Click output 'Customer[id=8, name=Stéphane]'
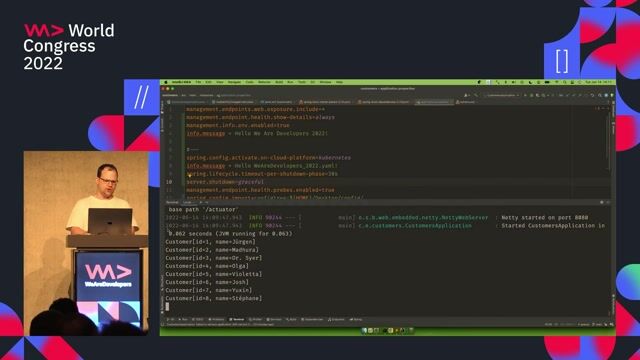The height and width of the screenshot is (360, 640). tap(214, 298)
